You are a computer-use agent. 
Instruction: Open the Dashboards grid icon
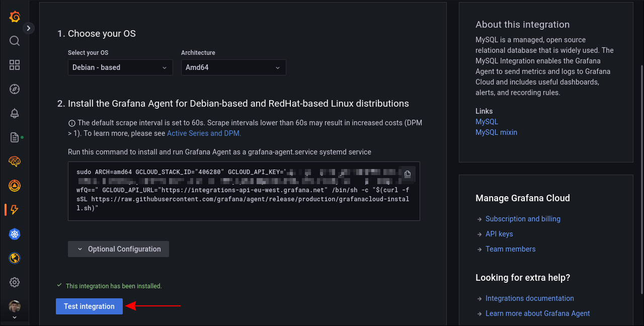[x=14, y=65]
